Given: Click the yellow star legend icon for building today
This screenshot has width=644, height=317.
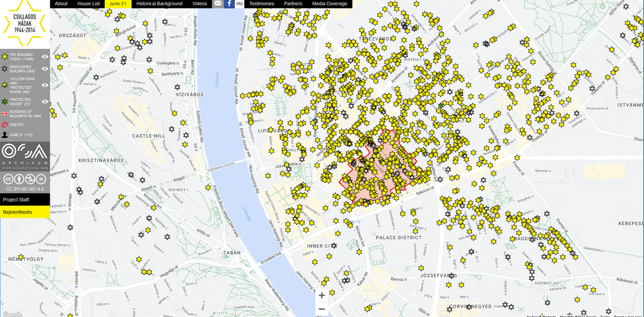Looking at the screenshot, I should [5, 57].
